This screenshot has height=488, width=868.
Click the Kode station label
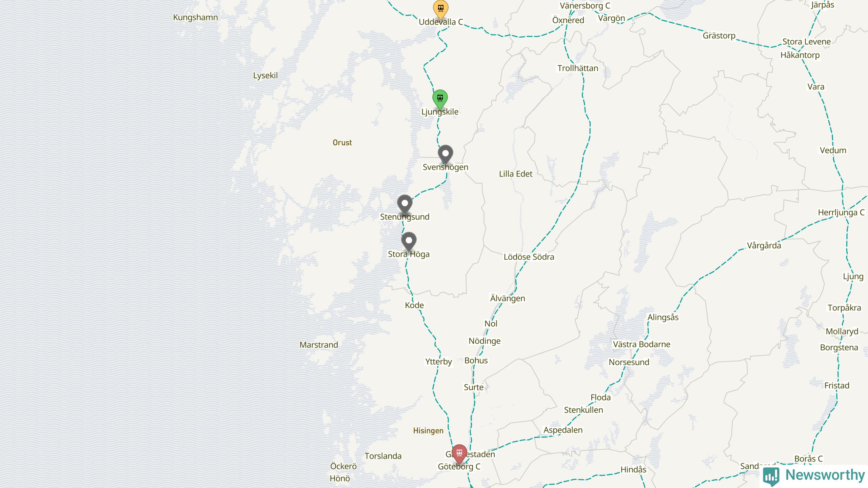pyautogui.click(x=414, y=305)
